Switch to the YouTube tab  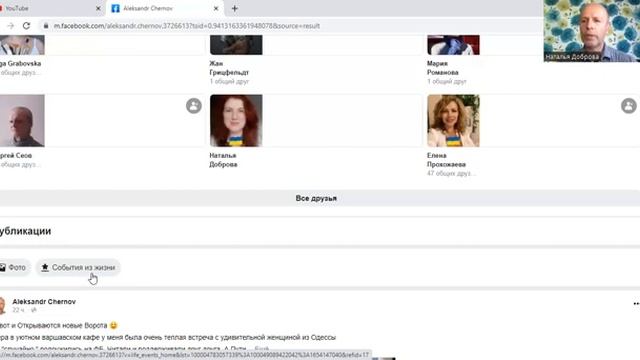[x=49, y=8]
